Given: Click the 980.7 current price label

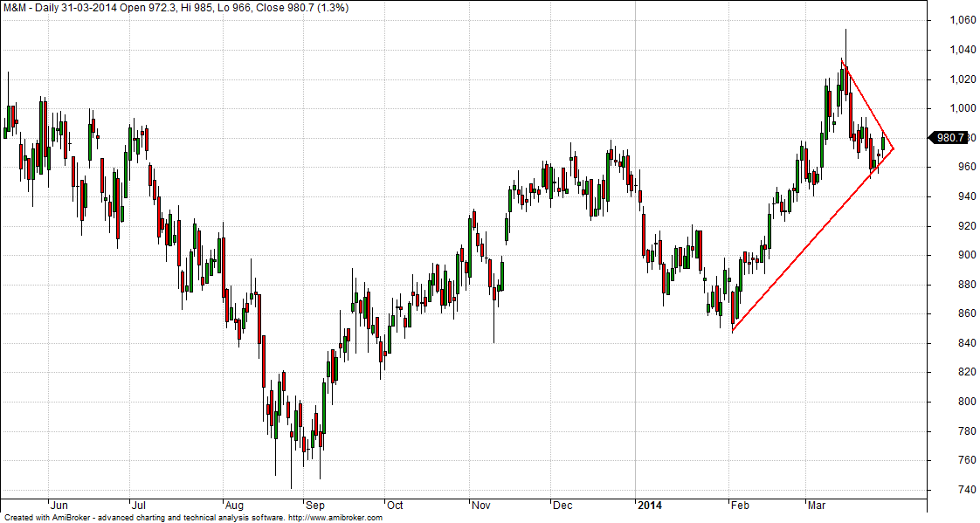Looking at the screenshot, I should [x=949, y=138].
